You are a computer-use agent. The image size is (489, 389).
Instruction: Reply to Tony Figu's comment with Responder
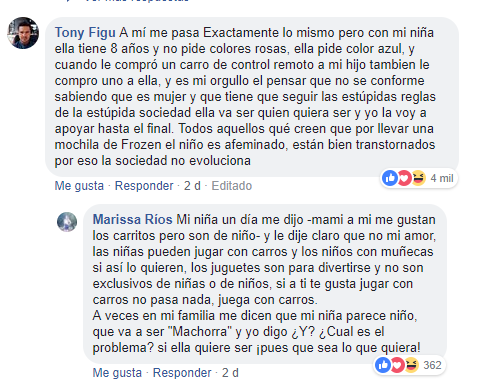tap(144, 186)
